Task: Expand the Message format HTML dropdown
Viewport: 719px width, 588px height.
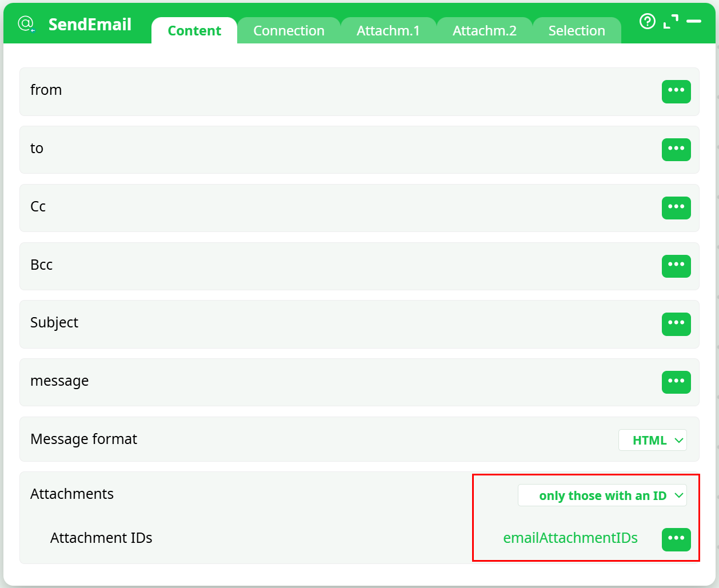Action: pyautogui.click(x=653, y=441)
